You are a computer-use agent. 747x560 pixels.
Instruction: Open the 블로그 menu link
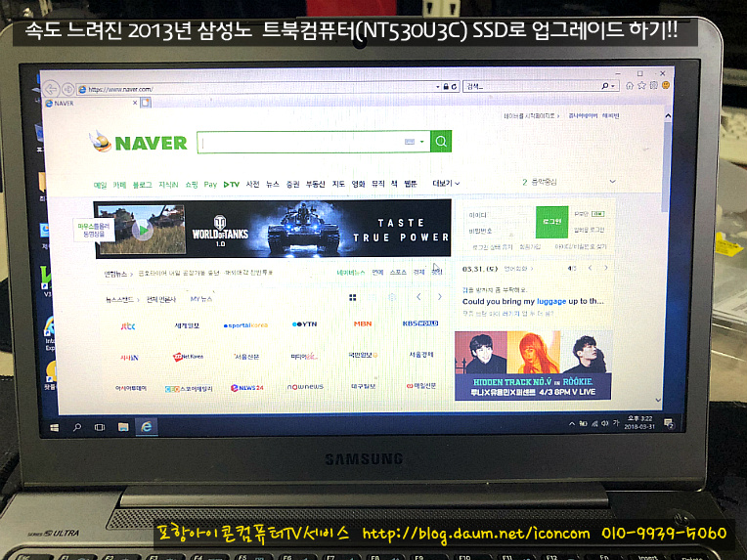pos(142,185)
